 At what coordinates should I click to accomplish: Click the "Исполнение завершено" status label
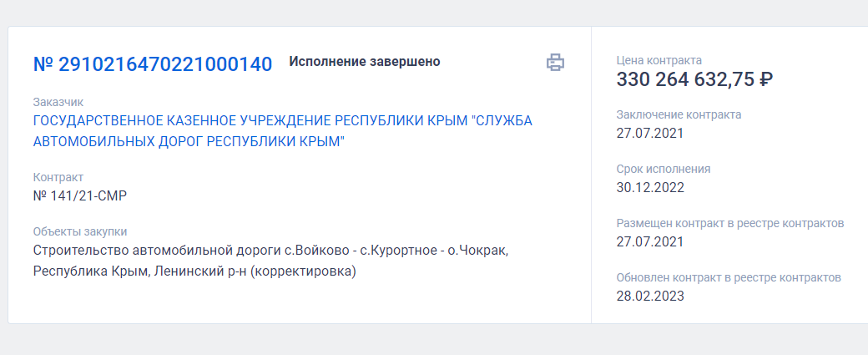pos(365,61)
